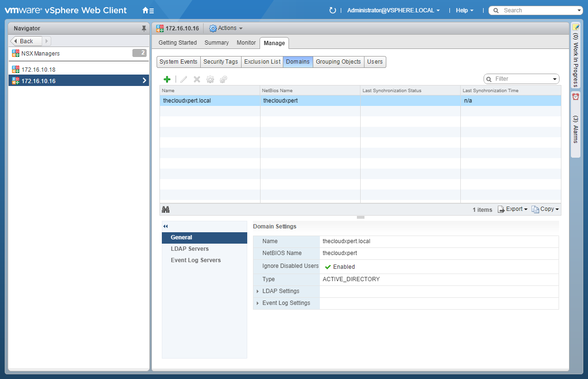Open the Actions dropdown menu
The width and height of the screenshot is (588, 379).
click(226, 28)
